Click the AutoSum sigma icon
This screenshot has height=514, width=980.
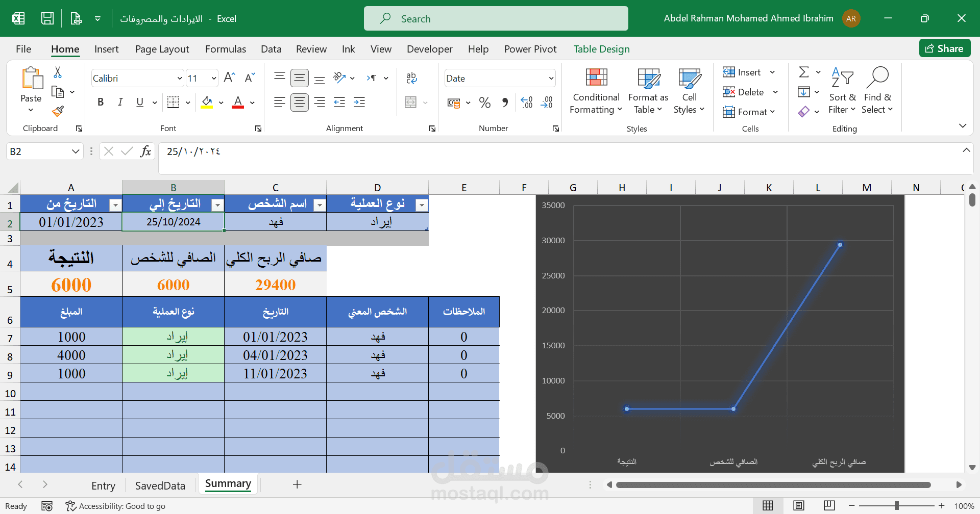click(803, 72)
